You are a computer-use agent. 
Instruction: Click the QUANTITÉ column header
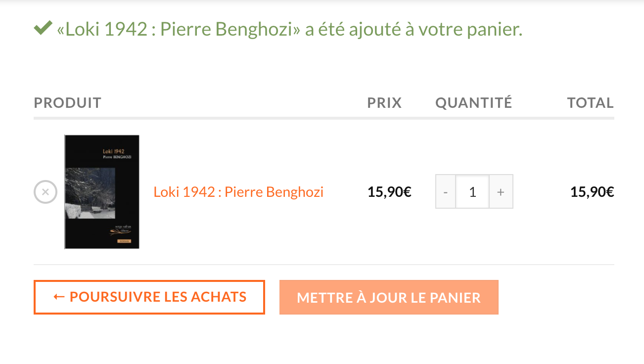click(473, 103)
